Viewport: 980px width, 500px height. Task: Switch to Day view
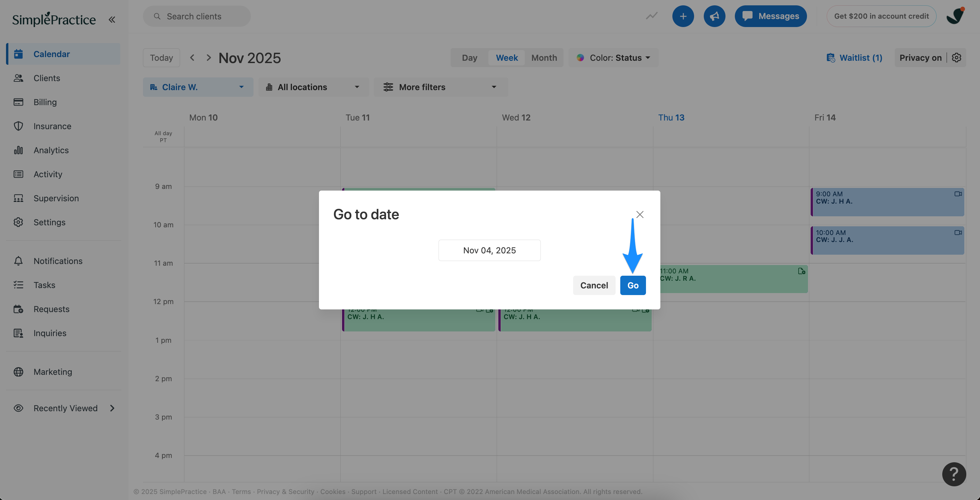coord(469,58)
